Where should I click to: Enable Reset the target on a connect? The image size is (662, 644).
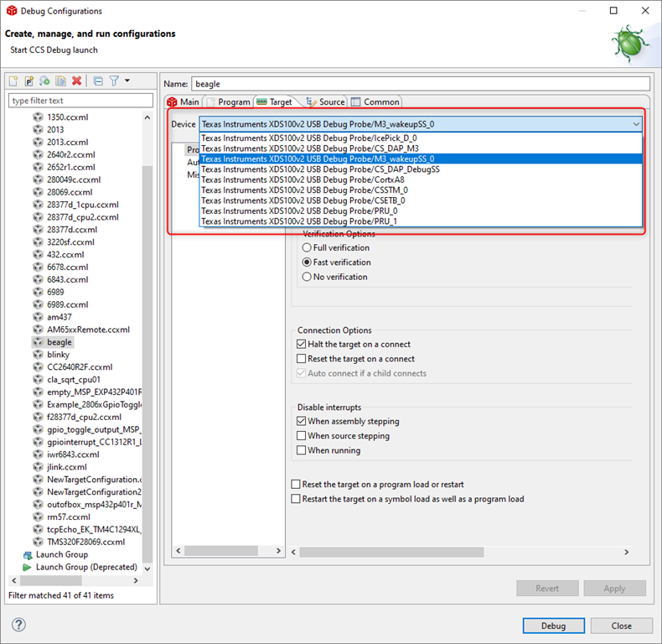(x=301, y=359)
